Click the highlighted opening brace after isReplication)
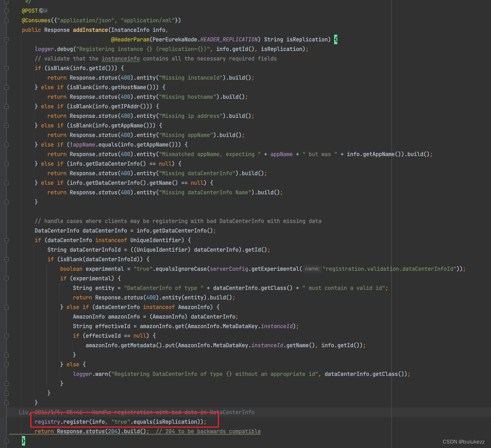491x448 pixels. pyautogui.click(x=336, y=39)
